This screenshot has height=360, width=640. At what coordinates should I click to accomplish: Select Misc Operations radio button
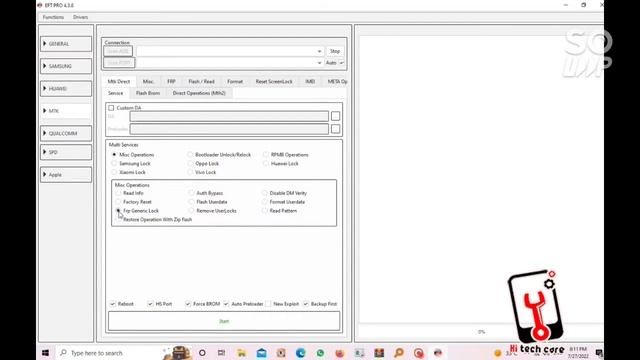coord(114,155)
